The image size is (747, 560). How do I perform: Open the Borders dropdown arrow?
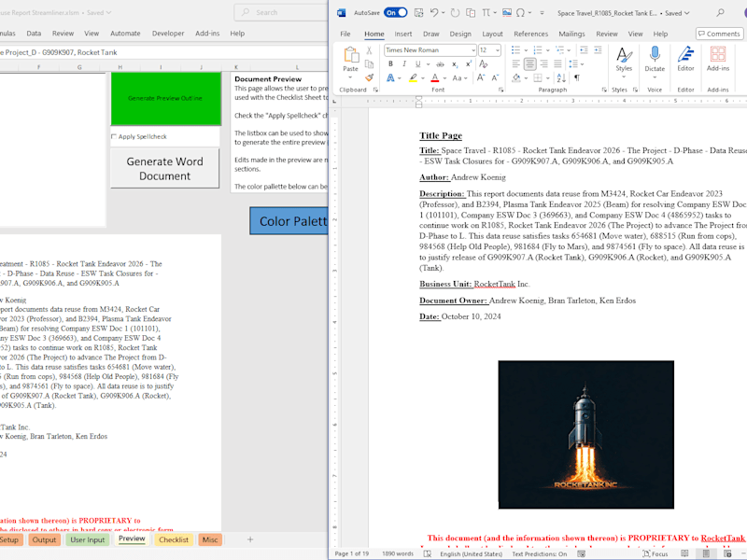547,78
